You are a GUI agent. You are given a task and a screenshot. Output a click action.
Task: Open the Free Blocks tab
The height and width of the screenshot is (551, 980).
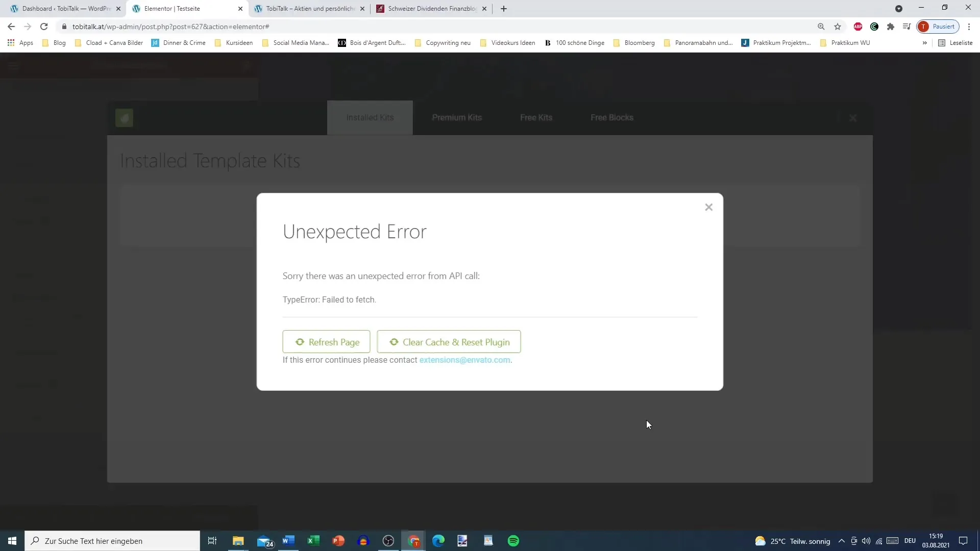tap(612, 118)
